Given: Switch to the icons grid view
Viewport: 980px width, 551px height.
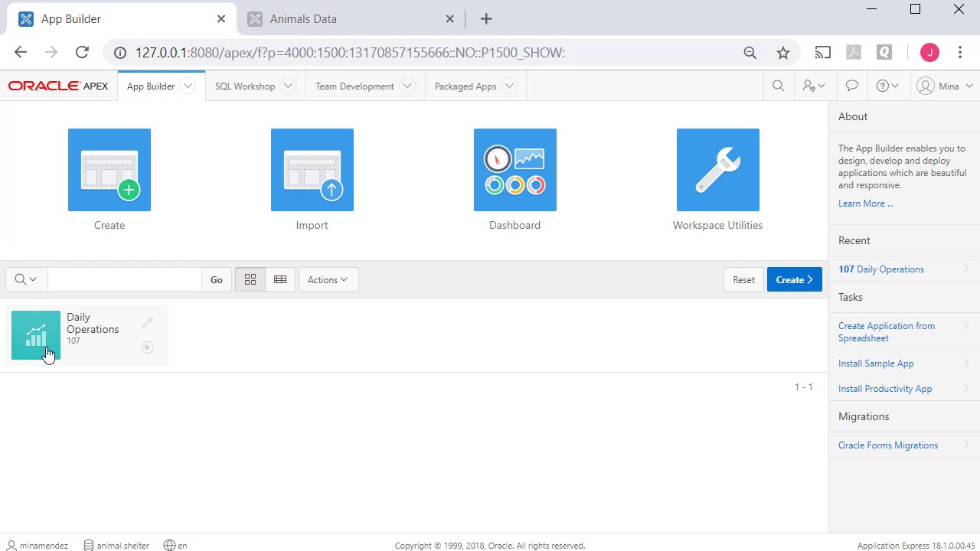Looking at the screenshot, I should coord(250,279).
